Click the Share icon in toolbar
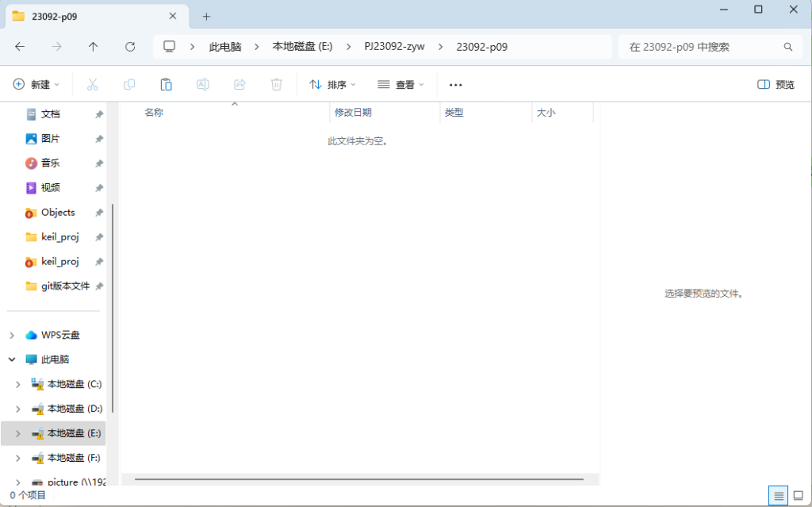The height and width of the screenshot is (507, 812). pos(239,84)
